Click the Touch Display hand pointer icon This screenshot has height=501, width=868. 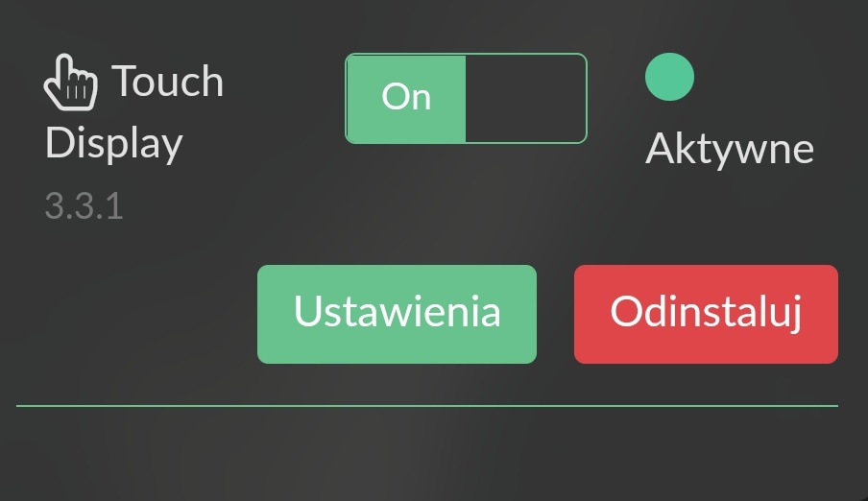tap(71, 82)
